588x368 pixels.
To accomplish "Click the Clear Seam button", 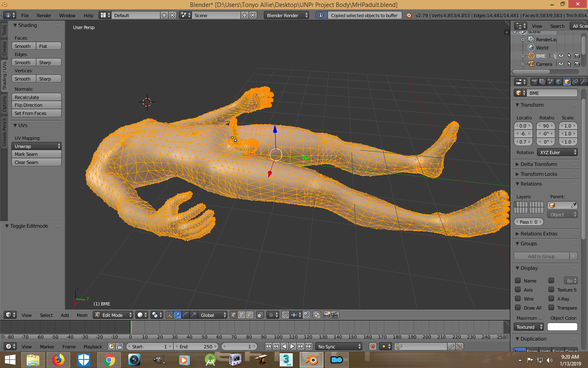I will click(36, 162).
